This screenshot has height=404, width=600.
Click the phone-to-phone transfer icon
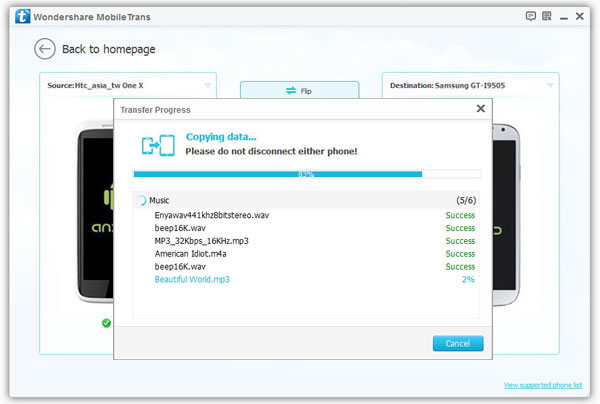click(158, 145)
